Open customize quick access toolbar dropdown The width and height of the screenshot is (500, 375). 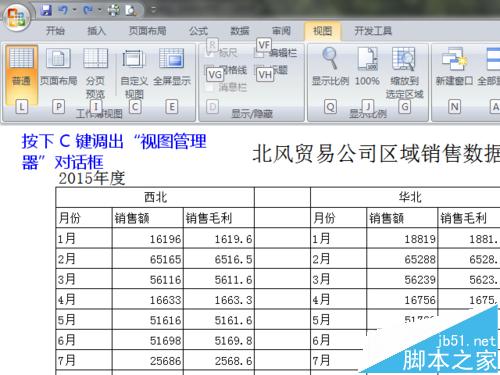[x=153, y=10]
